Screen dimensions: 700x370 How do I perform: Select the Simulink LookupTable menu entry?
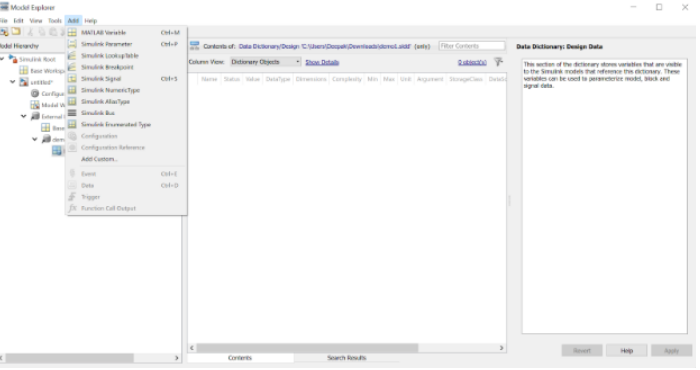click(x=126, y=55)
